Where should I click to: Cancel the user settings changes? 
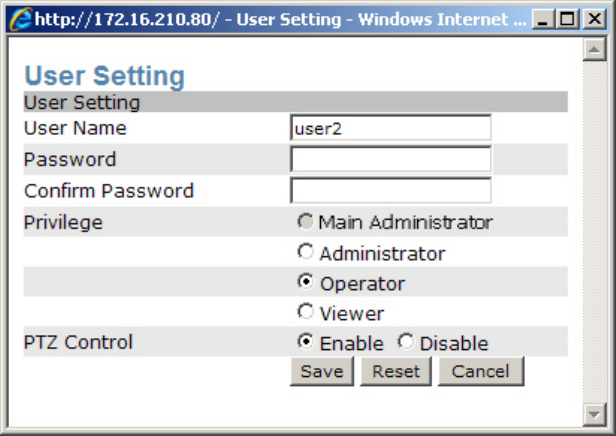coord(481,372)
